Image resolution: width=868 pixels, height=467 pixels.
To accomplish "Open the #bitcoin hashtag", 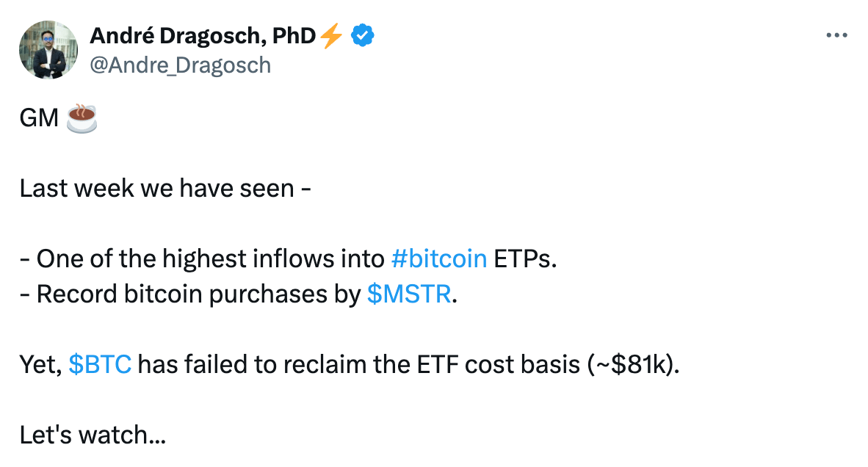I will tap(438, 258).
